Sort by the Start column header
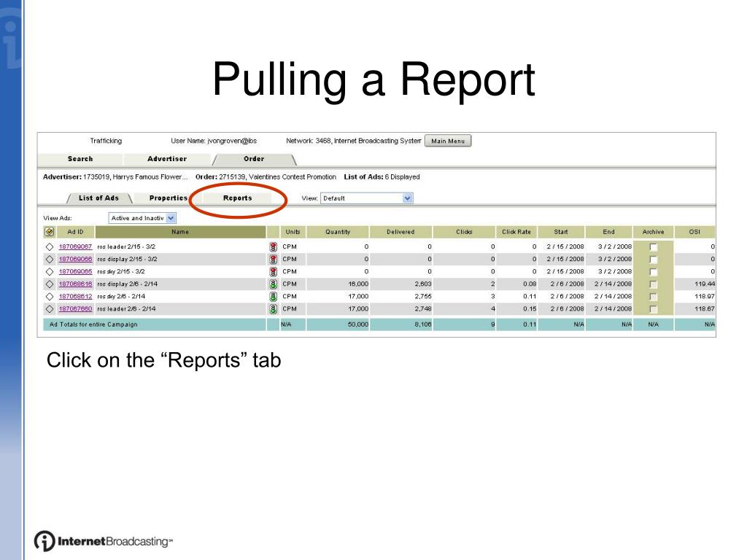 [561, 232]
